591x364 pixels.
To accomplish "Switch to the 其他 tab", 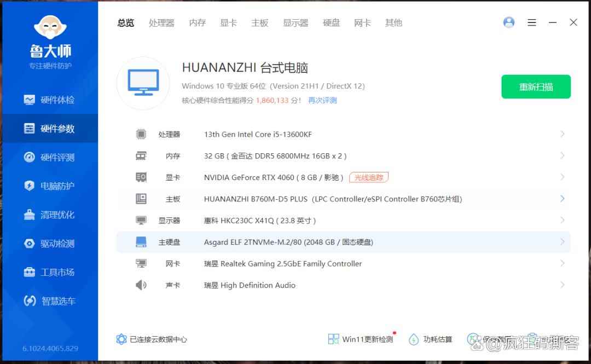I will [x=393, y=23].
